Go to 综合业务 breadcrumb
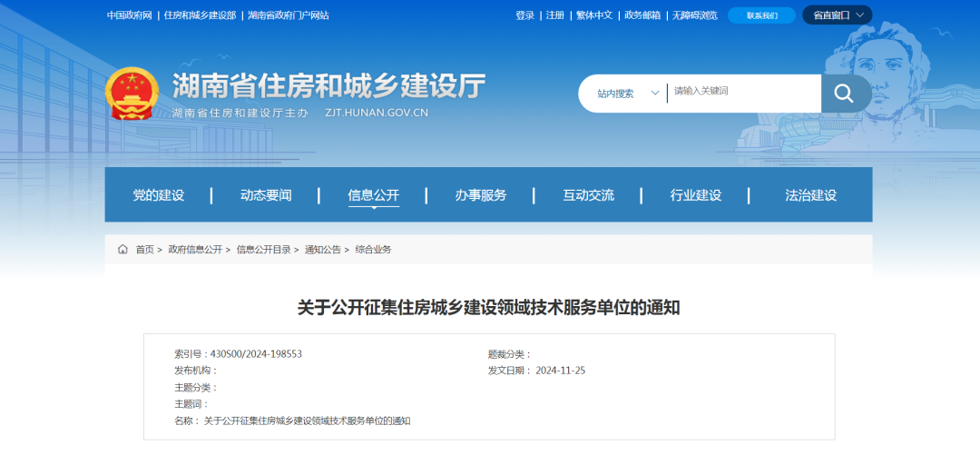 tap(373, 250)
